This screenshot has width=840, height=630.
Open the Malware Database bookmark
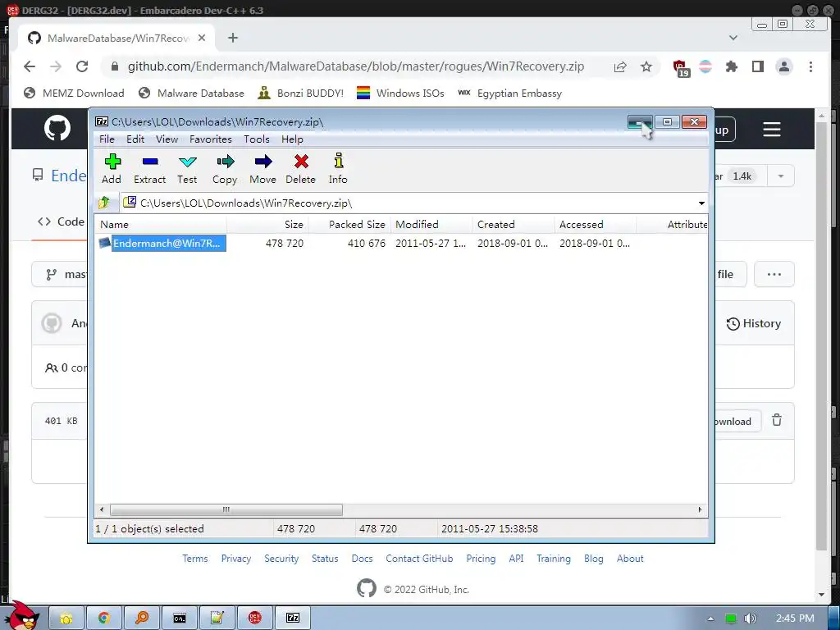point(191,94)
